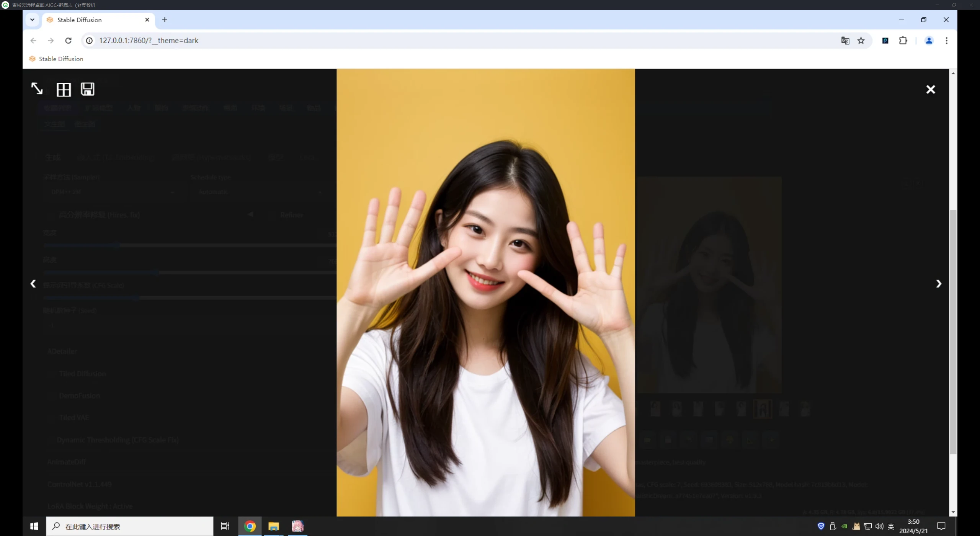Screen dimensions: 980x536
Task: Open the Chrome profile avatar
Action: coord(929,41)
